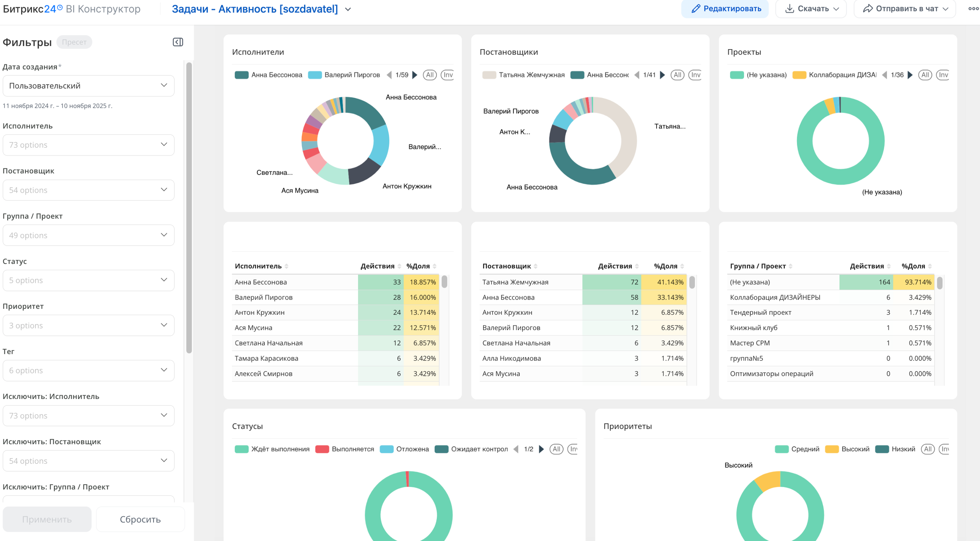Image resolution: width=980 pixels, height=541 pixels.
Task: Previous legend page in Постановщики chart
Action: click(637, 75)
